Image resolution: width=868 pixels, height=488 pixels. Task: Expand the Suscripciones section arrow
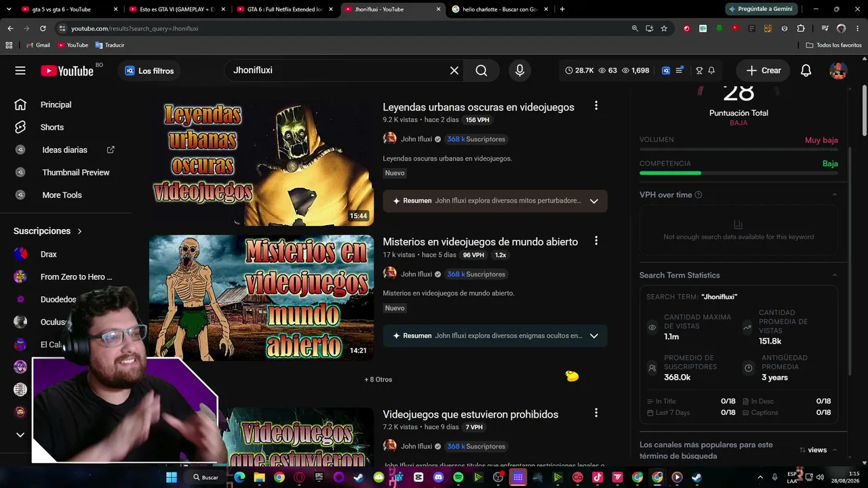tap(79, 231)
